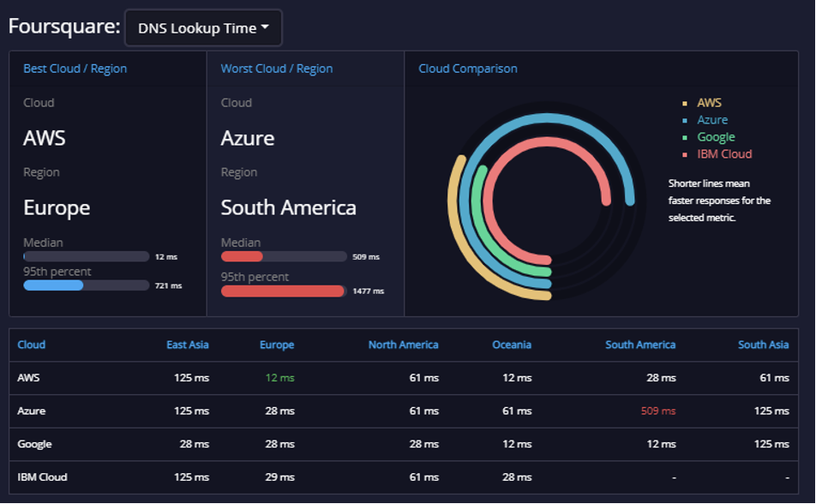Click the red 509 ms Azure value
The width and height of the screenshot is (816, 504).
point(657,411)
